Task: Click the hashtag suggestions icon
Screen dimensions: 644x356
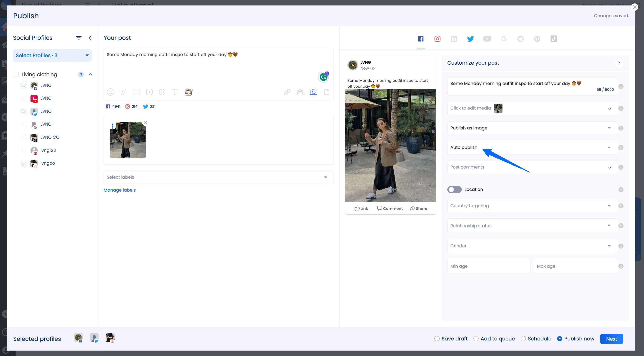Action: pyautogui.click(x=123, y=92)
